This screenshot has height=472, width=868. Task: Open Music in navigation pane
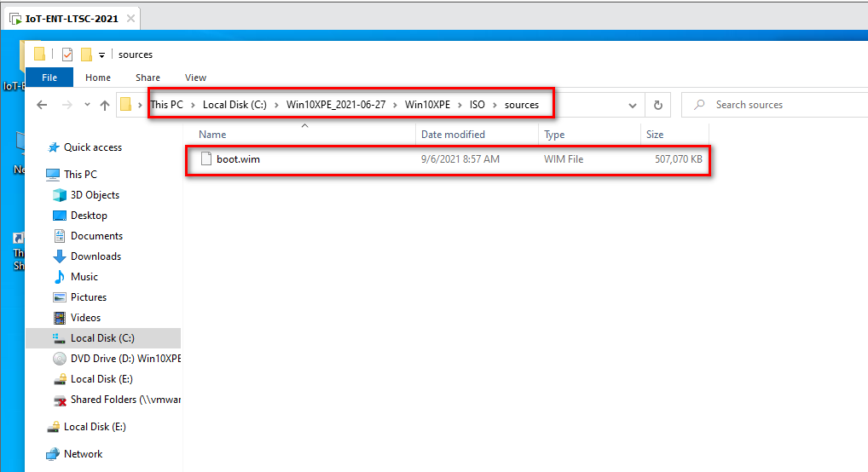84,277
